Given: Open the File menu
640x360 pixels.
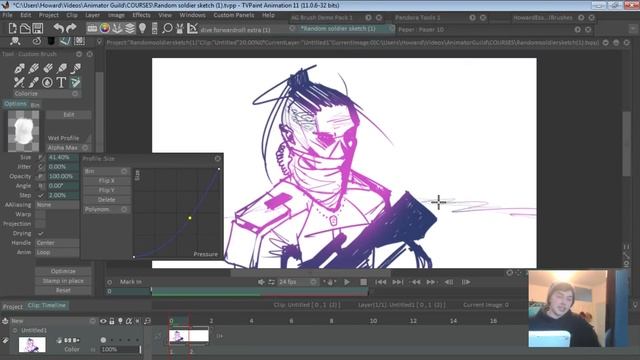Looking at the screenshot, I should pyautogui.click(x=7, y=15).
